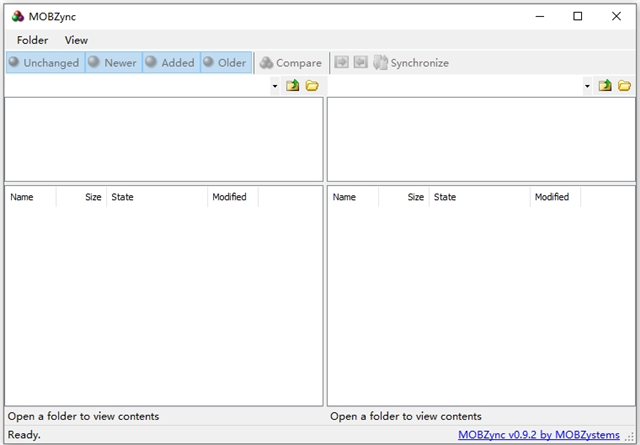Click the left pane up-folder icon
The height and width of the screenshot is (445, 640).
[292, 85]
